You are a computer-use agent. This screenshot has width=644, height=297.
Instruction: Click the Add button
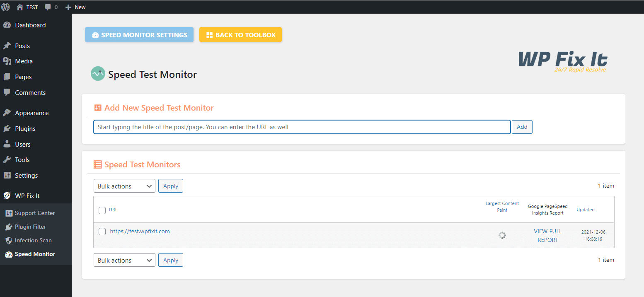[x=522, y=127]
